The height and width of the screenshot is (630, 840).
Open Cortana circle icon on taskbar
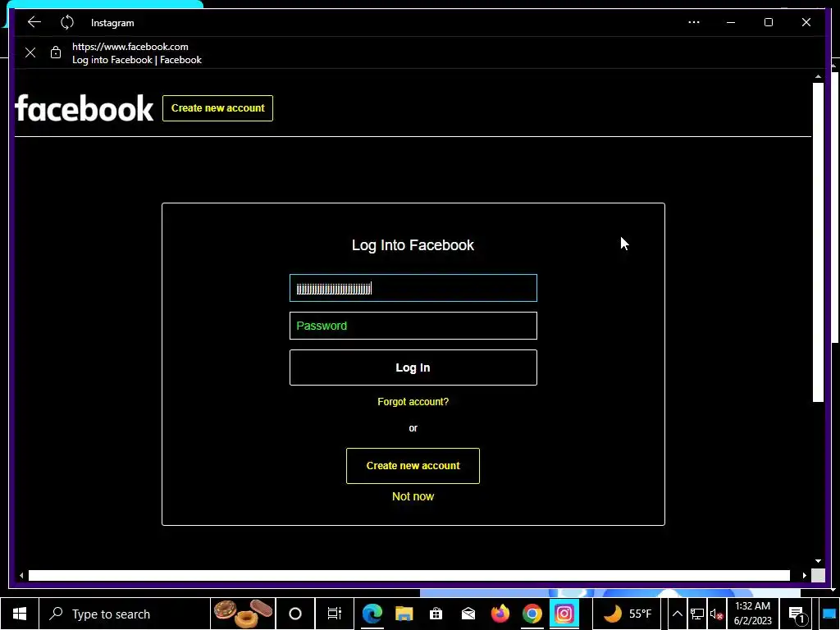295,614
